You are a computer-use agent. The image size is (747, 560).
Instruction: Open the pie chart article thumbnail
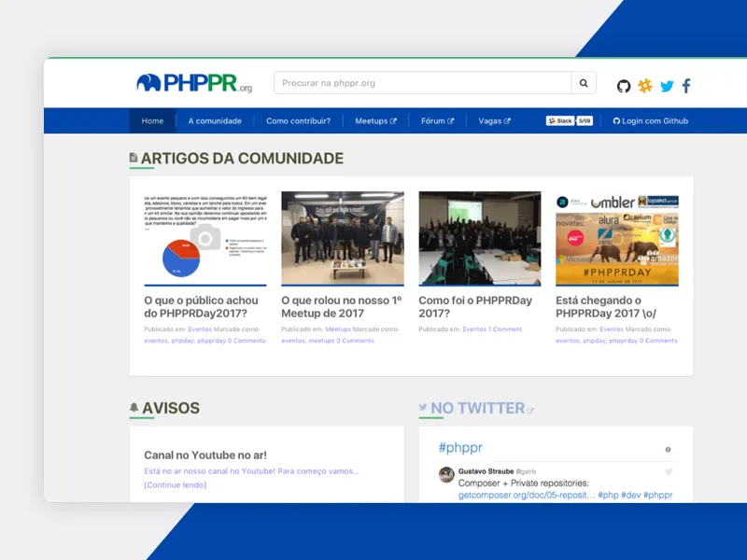point(205,238)
